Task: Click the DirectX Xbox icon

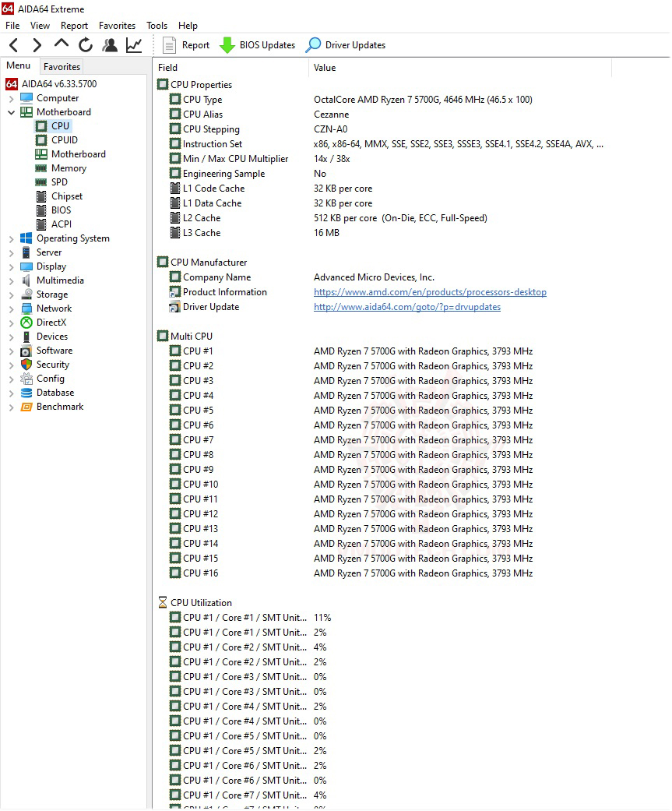Action: point(26,323)
